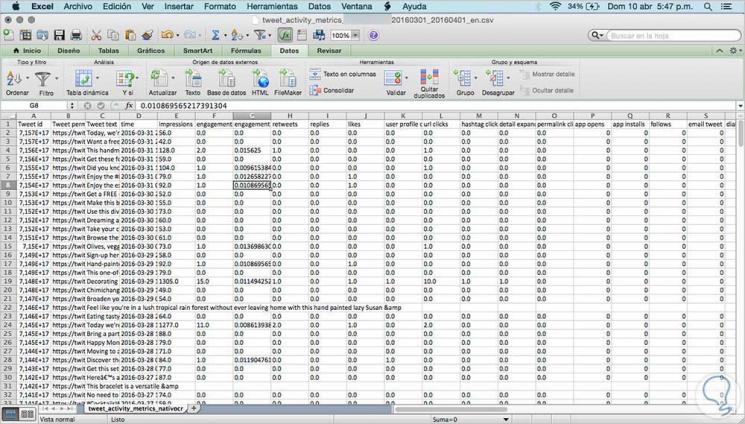Click the cell name box showing G8

coord(34,106)
